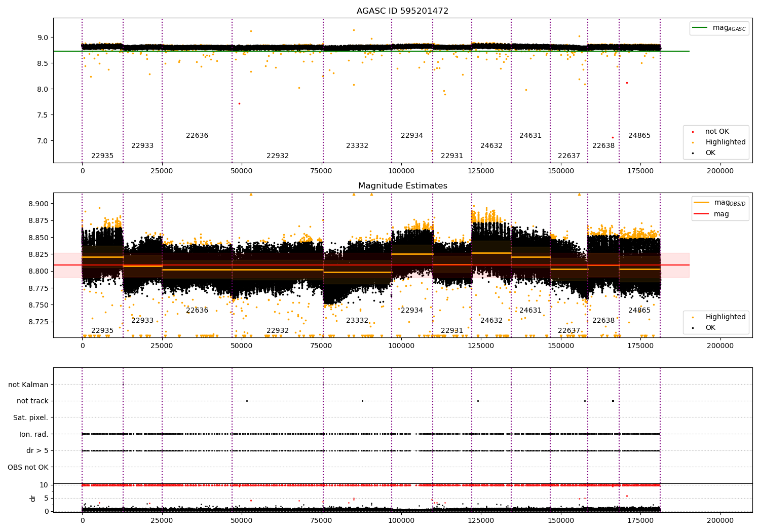Click the "8.5" y-axis tick in top plot
The width and height of the screenshot is (760, 532).
tap(43, 63)
